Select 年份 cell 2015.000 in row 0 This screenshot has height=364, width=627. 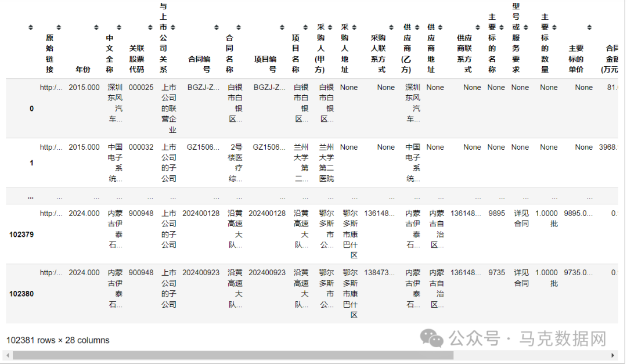(x=84, y=87)
